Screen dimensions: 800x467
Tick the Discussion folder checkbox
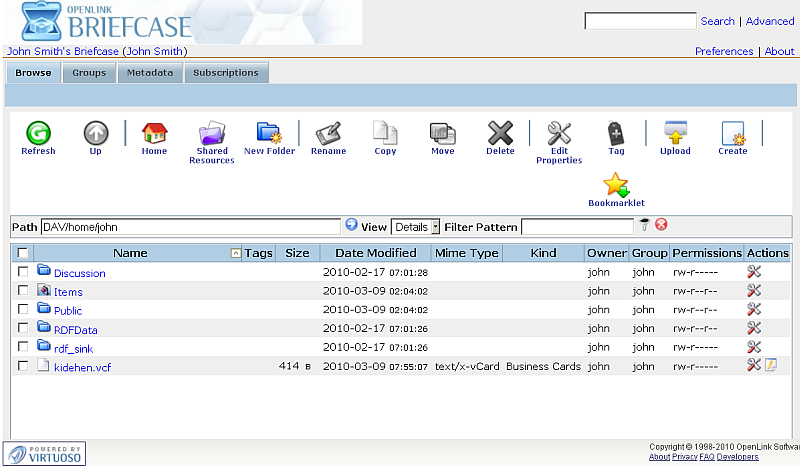pyautogui.click(x=23, y=272)
